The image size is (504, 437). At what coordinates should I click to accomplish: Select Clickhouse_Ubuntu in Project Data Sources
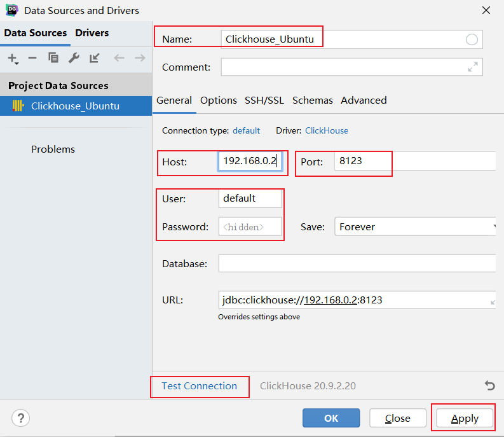pyautogui.click(x=76, y=106)
